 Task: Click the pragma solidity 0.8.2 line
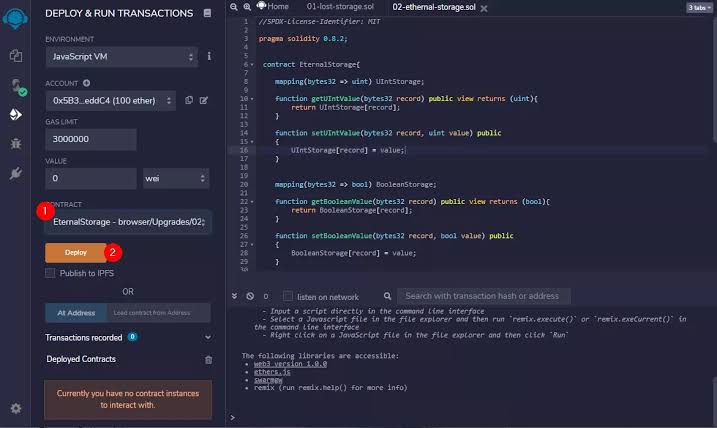[303, 39]
